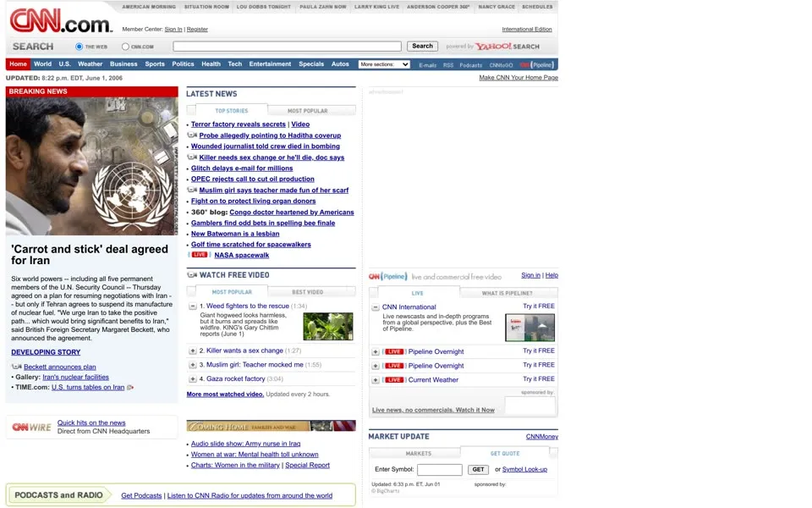This screenshot has width=812, height=508.
Task: Click the Yahoo! Search logo
Action: click(507, 46)
